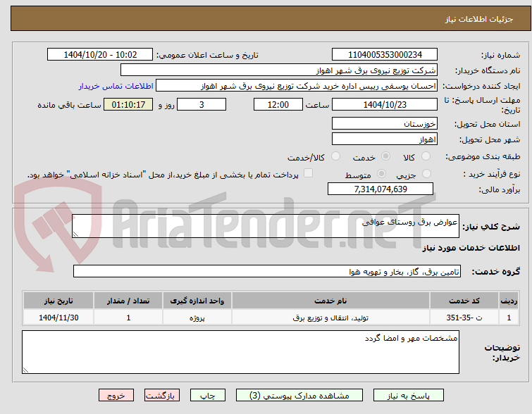
Task: Select the کالا radio button
Action: [426, 156]
